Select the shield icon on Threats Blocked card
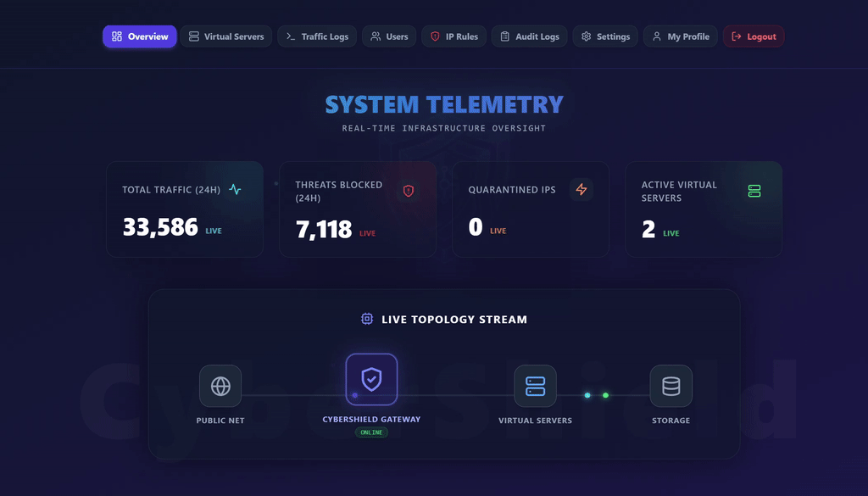The height and width of the screenshot is (496, 868). tap(408, 191)
